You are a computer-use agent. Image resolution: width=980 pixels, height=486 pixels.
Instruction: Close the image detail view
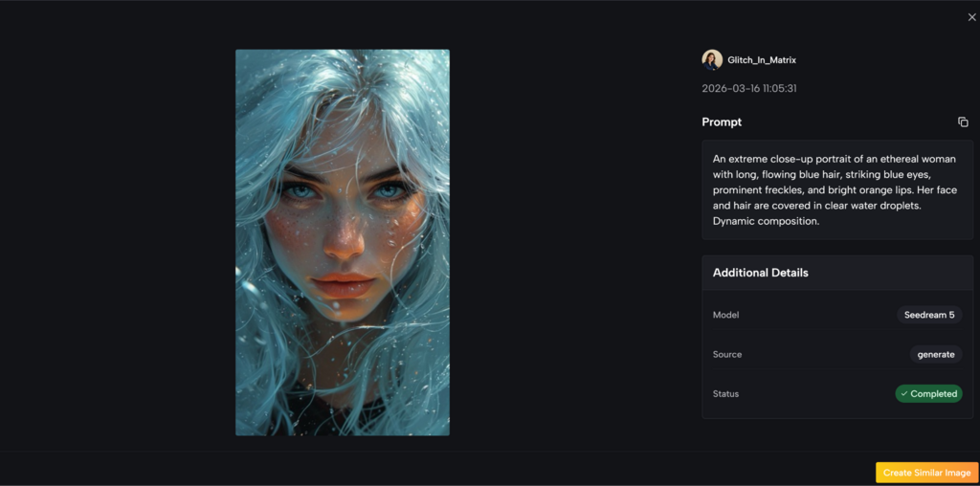point(971,17)
